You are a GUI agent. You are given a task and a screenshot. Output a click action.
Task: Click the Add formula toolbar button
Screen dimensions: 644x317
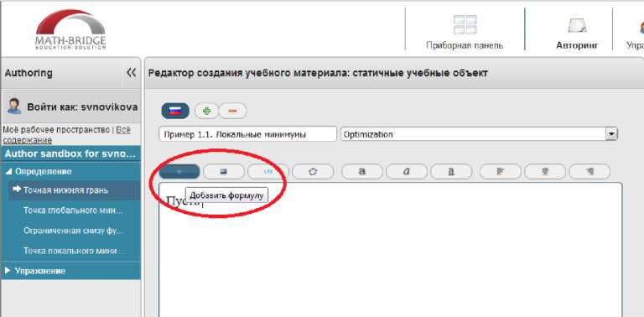[179, 172]
